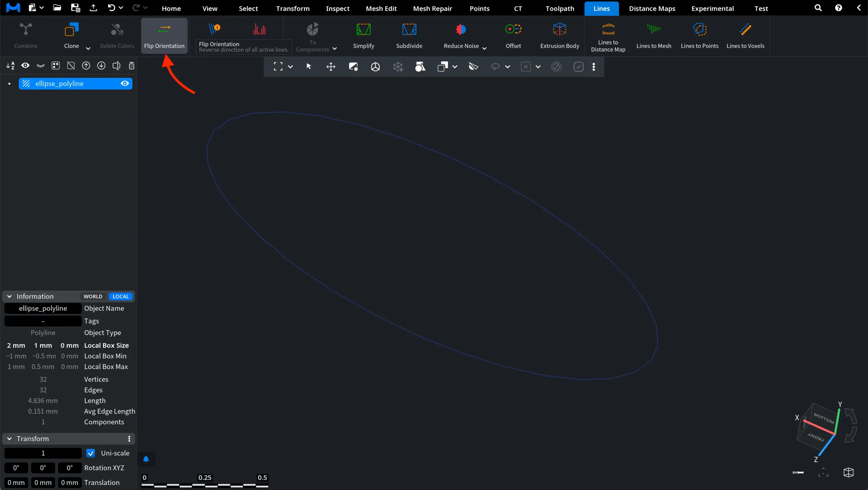Click the uniform scale value field
The width and height of the screenshot is (868, 490).
click(x=43, y=453)
